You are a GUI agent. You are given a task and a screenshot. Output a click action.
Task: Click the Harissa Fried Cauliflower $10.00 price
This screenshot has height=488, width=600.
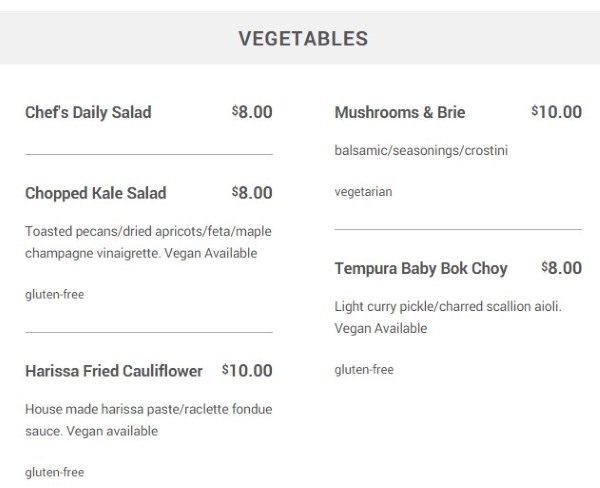pyautogui.click(x=247, y=370)
